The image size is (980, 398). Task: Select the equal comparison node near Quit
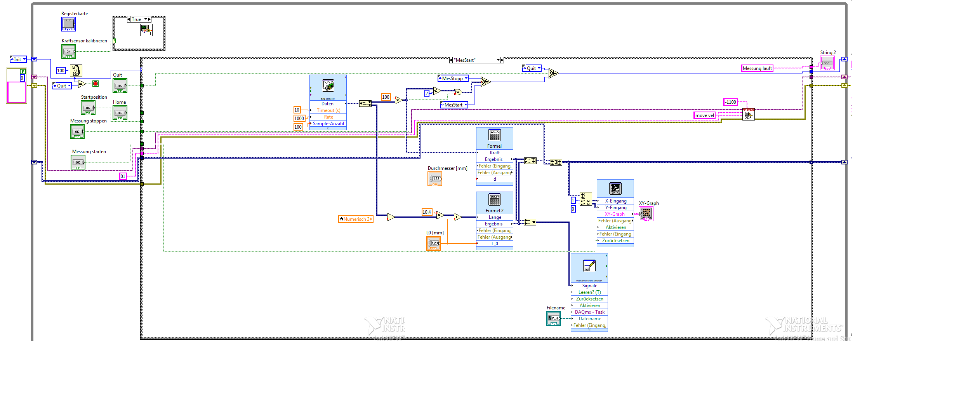[82, 84]
